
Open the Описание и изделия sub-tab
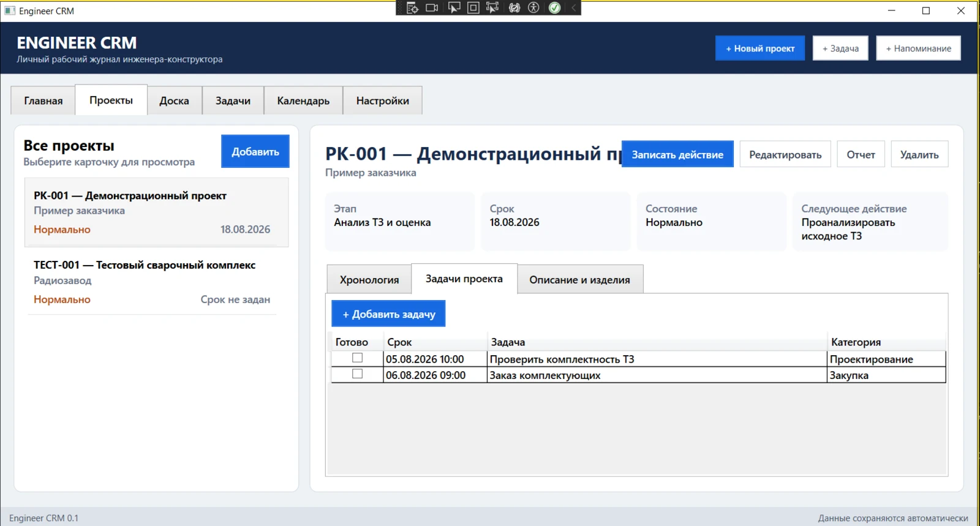click(579, 279)
